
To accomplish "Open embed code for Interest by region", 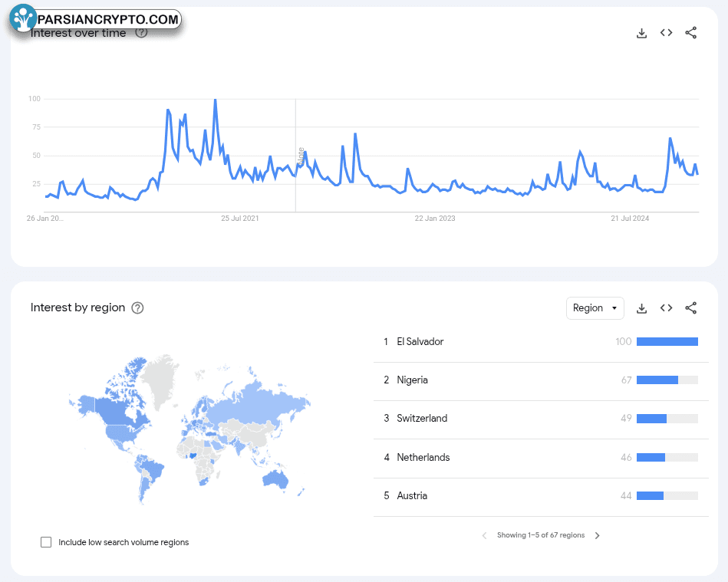I will point(666,308).
